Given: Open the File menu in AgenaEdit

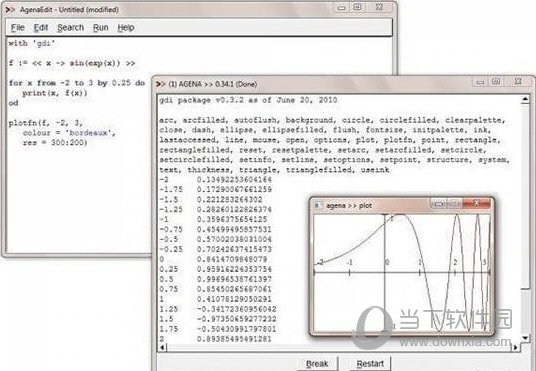Looking at the screenshot, I should click(x=17, y=27).
